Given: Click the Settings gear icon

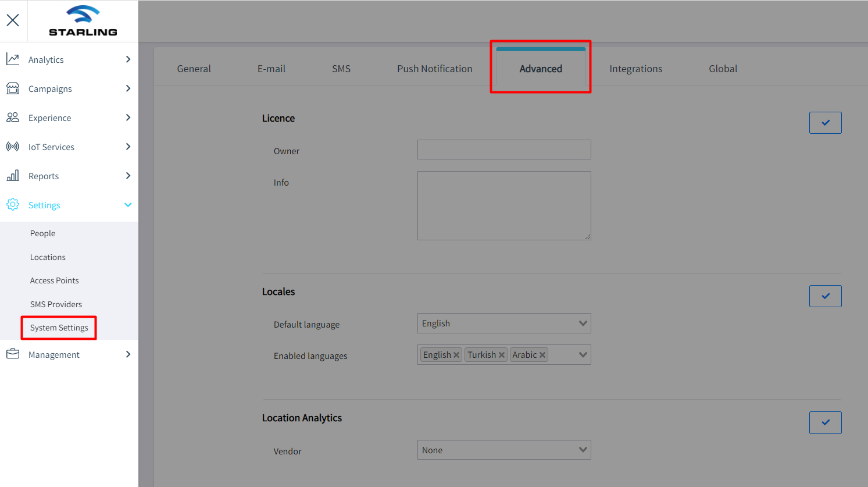Looking at the screenshot, I should 13,205.
